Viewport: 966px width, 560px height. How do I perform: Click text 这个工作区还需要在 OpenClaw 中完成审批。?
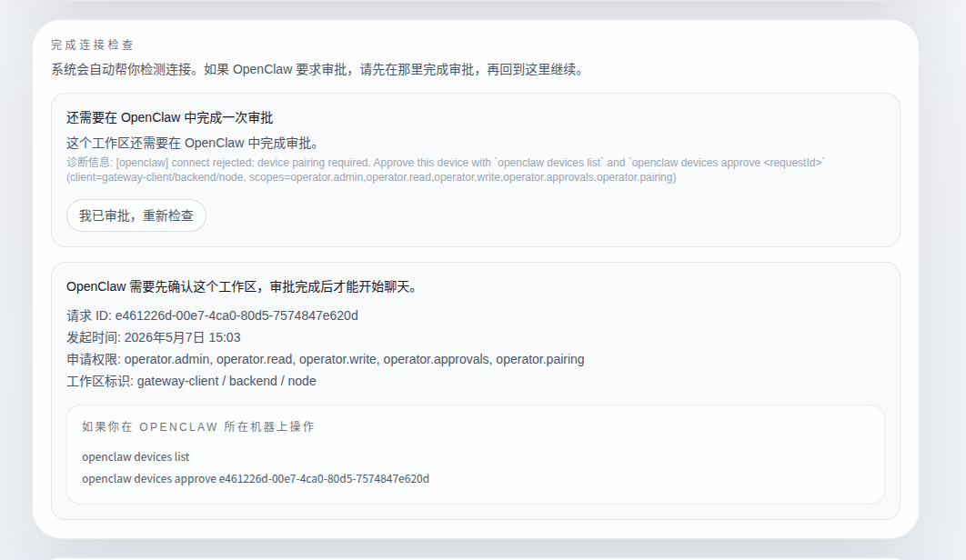[x=195, y=144]
